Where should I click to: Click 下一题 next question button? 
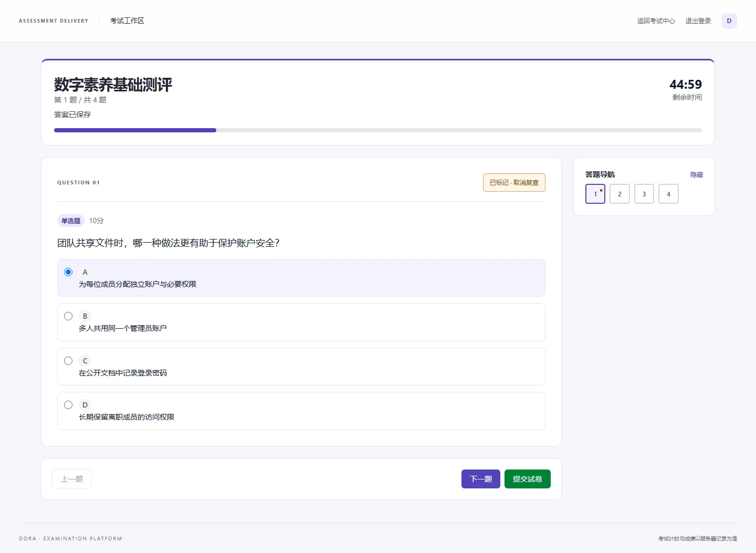(x=481, y=479)
